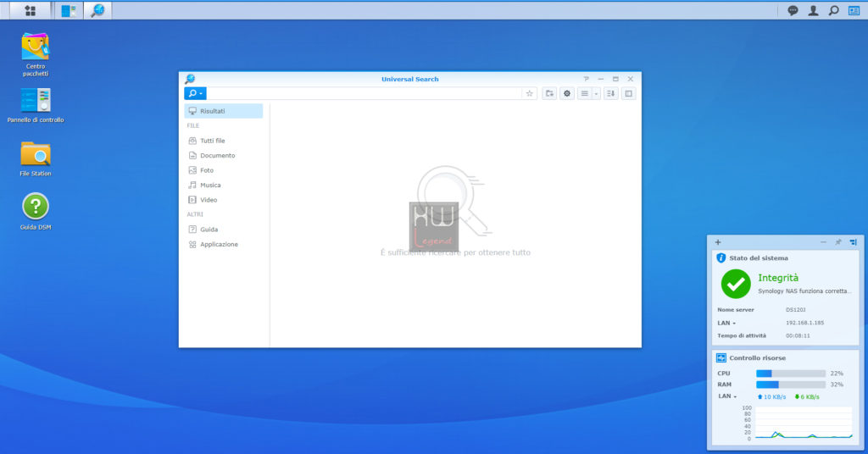
Task: Filter by Documento category
Action: pyautogui.click(x=224, y=155)
